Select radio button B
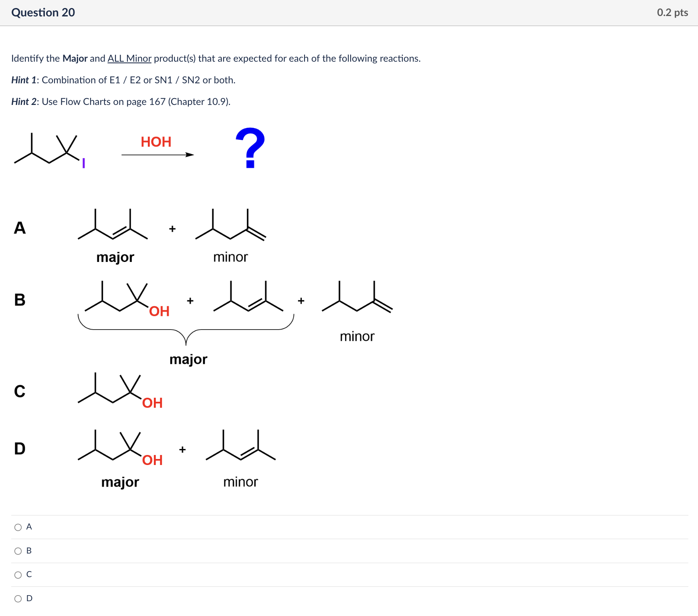 click(x=18, y=550)
